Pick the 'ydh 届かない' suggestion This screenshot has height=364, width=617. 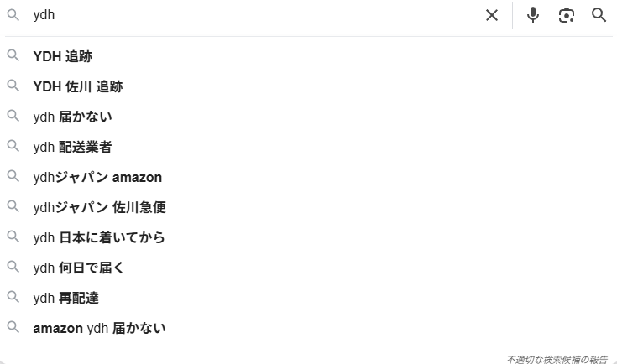click(72, 117)
